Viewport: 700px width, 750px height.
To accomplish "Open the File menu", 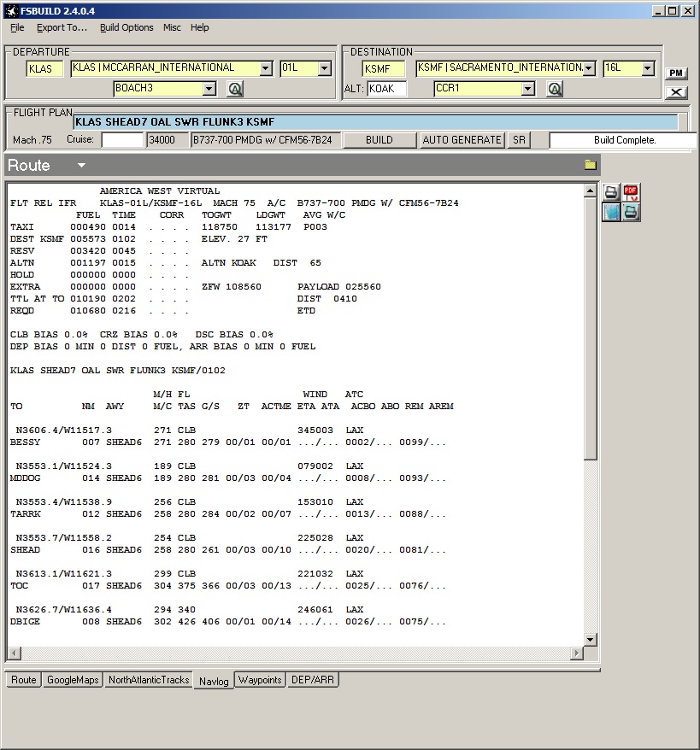I will coord(17,27).
